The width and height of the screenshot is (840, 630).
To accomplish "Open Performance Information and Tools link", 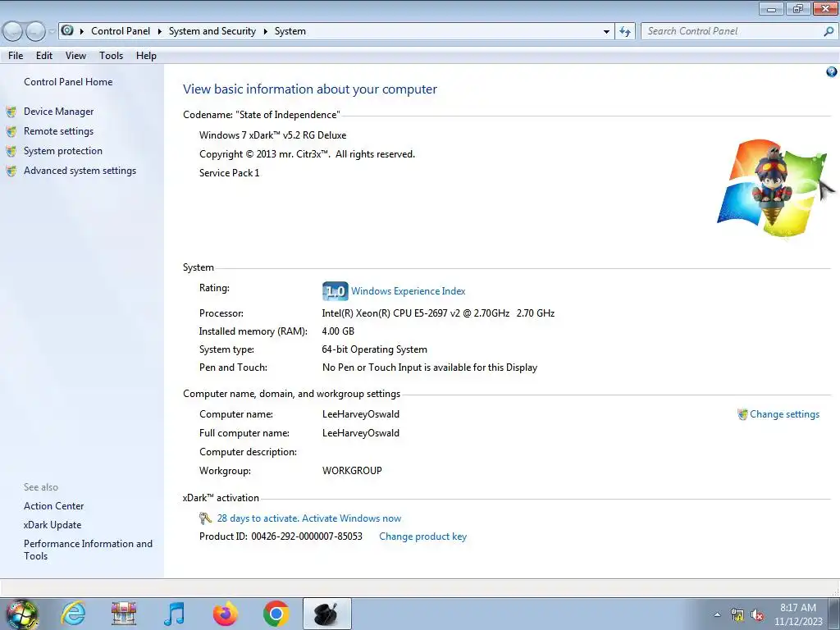I will coord(88,550).
